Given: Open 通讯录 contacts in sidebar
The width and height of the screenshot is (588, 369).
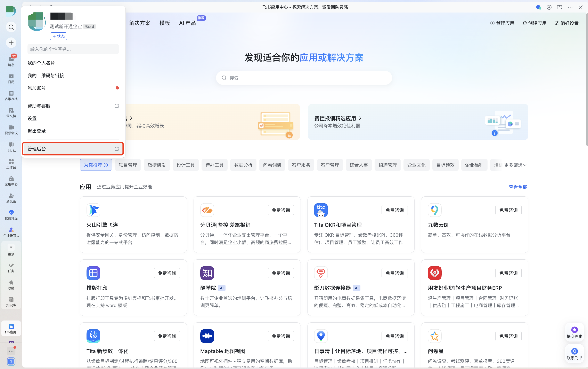Looking at the screenshot, I should (x=11, y=198).
